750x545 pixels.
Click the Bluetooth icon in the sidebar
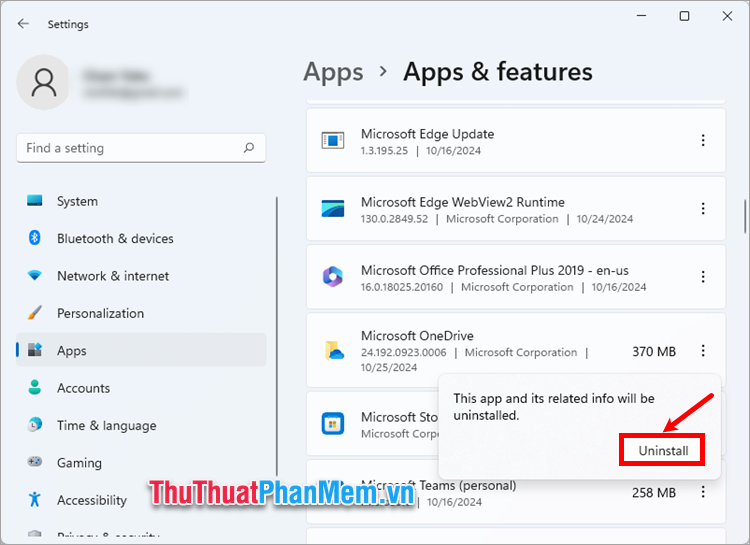pos(34,238)
